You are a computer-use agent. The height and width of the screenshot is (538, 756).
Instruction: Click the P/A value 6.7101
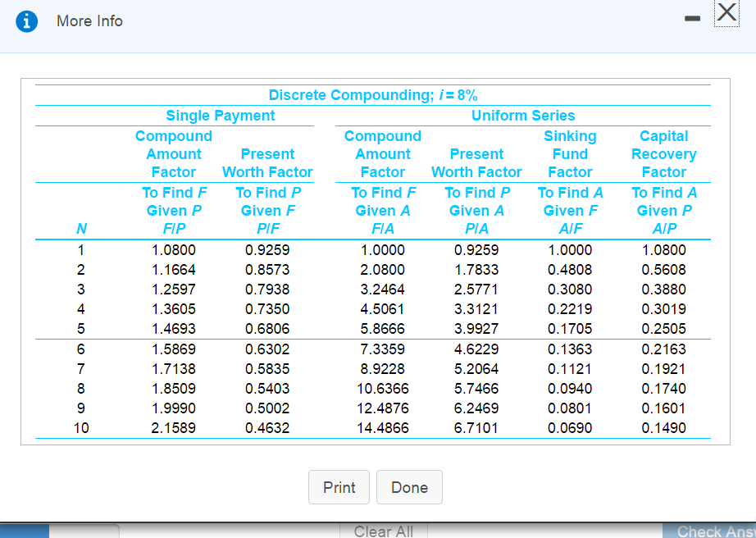[476, 428]
